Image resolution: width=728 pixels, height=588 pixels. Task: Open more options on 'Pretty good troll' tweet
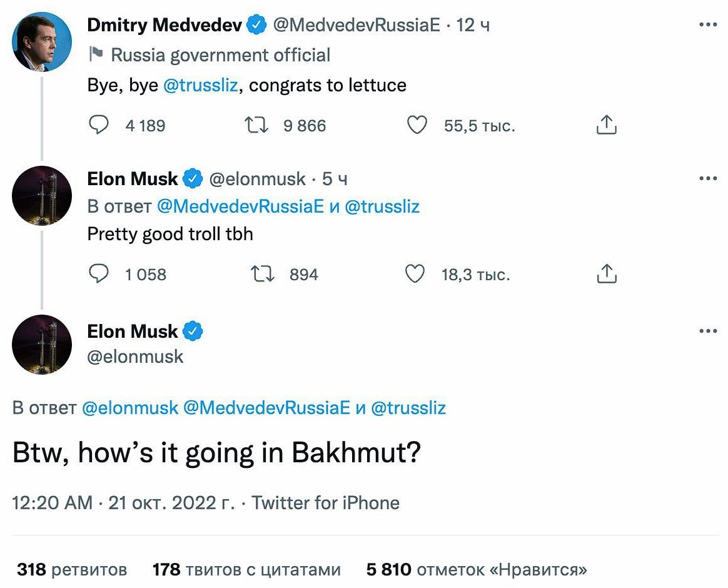tap(707, 178)
